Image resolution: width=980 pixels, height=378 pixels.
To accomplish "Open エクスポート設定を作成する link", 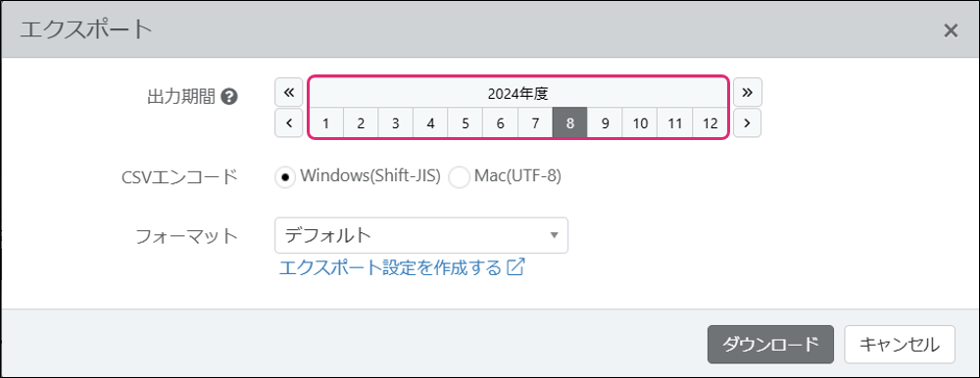I will click(391, 267).
